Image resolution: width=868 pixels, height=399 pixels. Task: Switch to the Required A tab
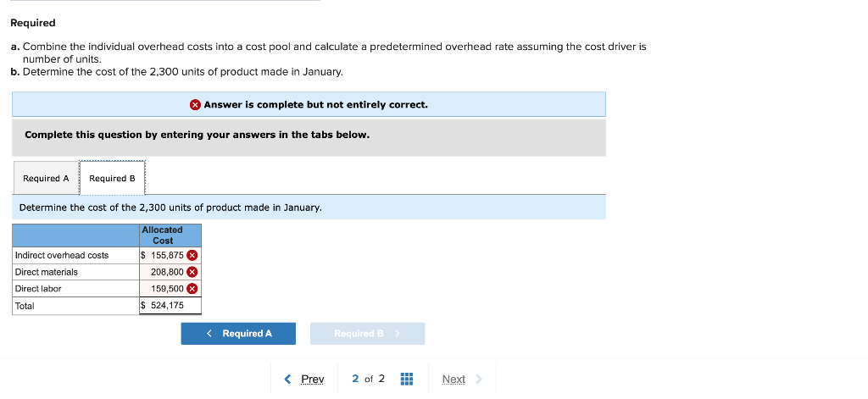point(46,179)
